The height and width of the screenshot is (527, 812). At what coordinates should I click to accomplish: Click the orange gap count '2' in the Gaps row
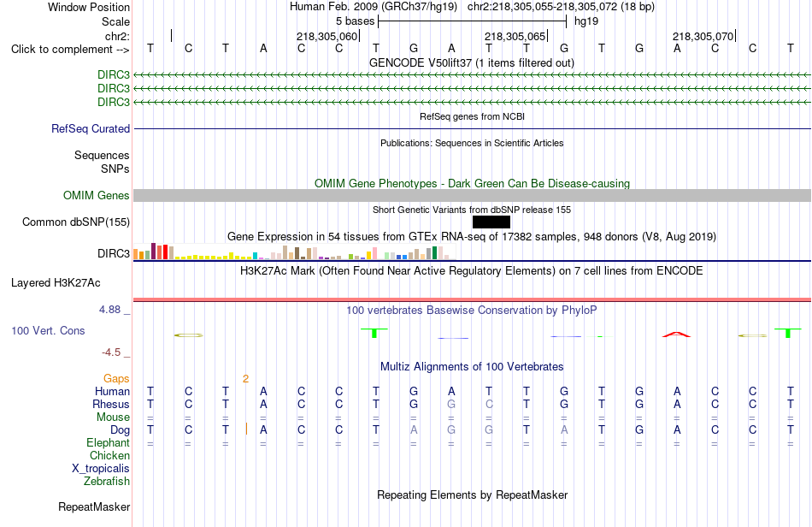(245, 379)
